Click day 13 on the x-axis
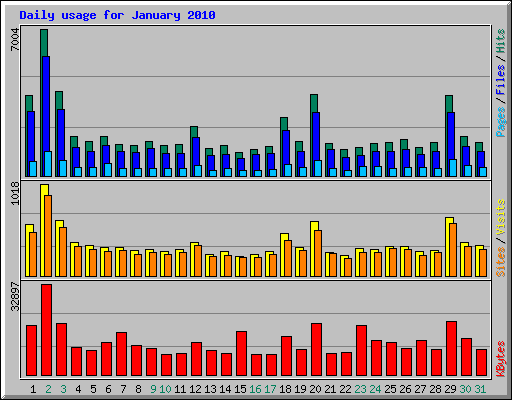The image size is (512, 400). pos(210,389)
